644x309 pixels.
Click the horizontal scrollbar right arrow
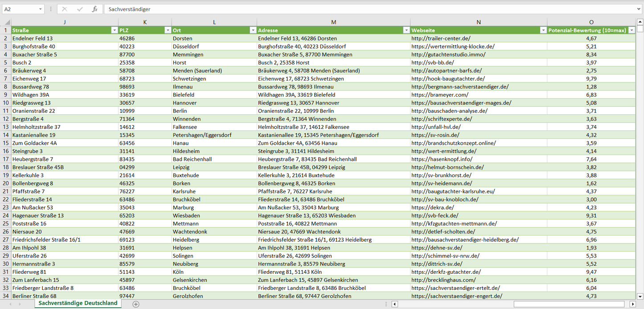click(632, 304)
